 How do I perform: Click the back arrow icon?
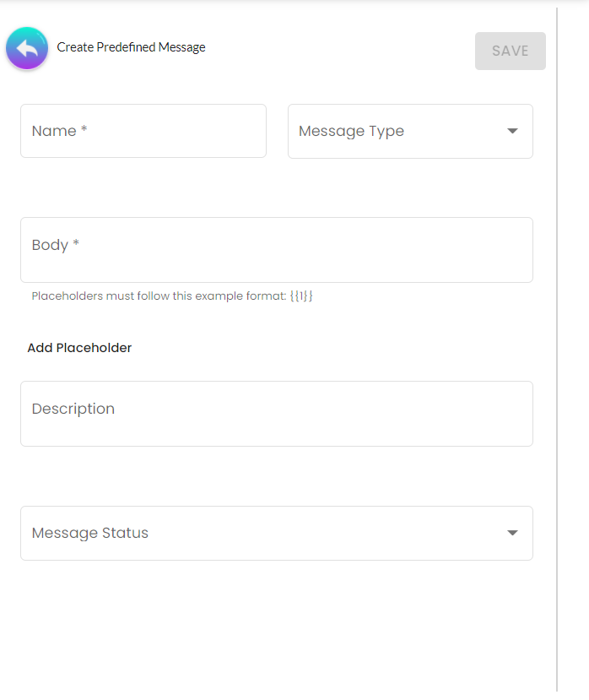(x=27, y=48)
